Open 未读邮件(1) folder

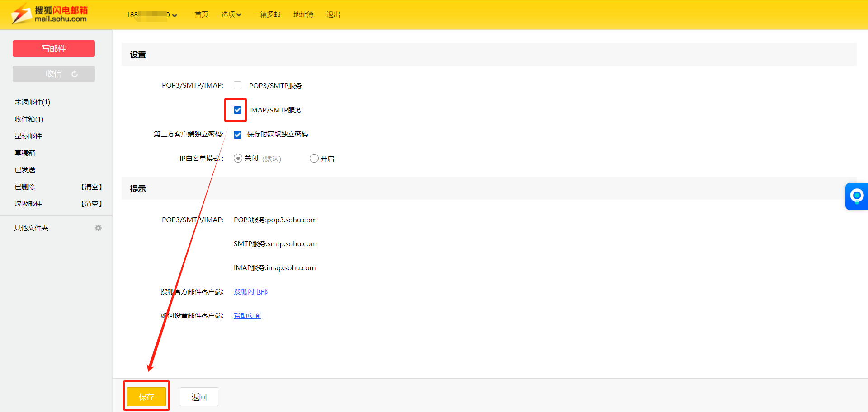[33, 102]
